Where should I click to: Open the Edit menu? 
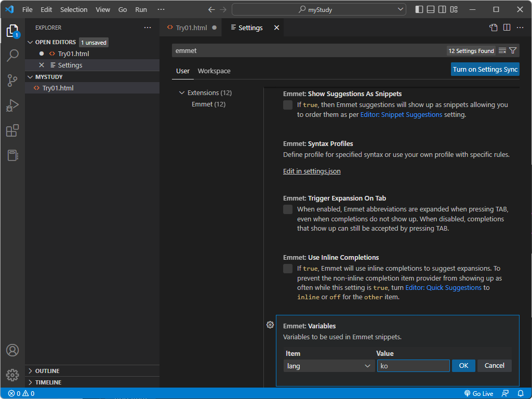click(46, 9)
